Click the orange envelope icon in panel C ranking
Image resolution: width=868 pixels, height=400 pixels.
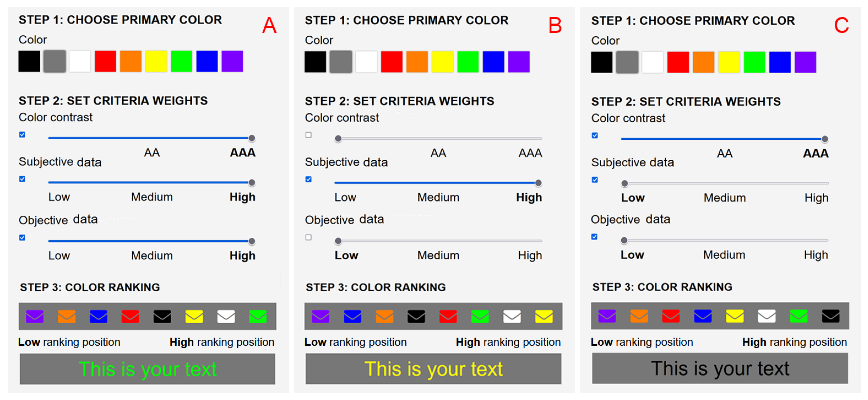[639, 316]
